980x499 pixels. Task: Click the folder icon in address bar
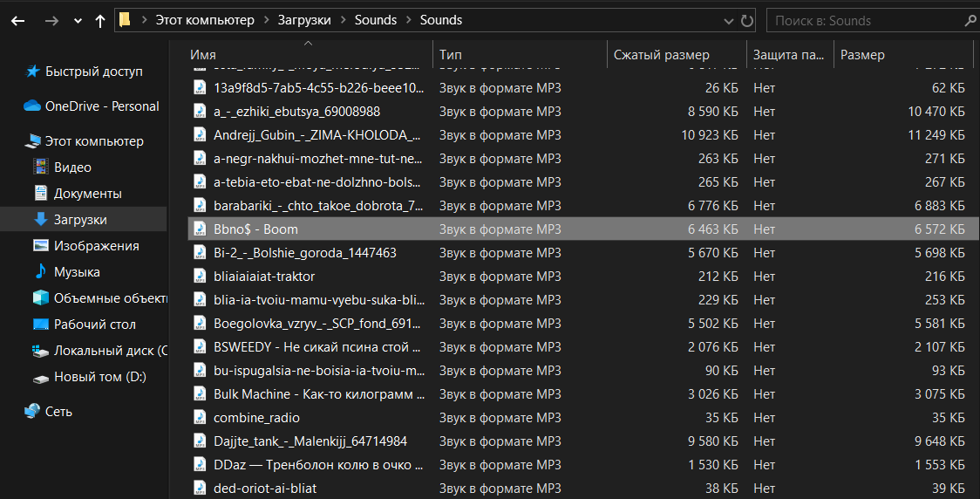(125, 20)
